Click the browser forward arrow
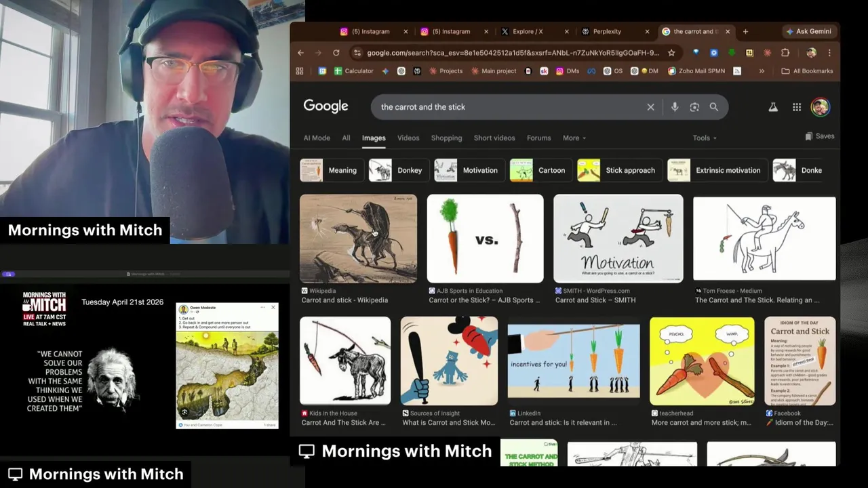Viewport: 868px width, 488px height. [x=318, y=53]
